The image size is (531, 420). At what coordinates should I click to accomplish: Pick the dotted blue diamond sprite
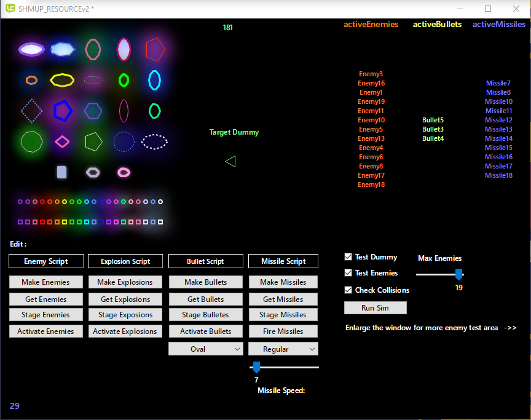(x=31, y=111)
